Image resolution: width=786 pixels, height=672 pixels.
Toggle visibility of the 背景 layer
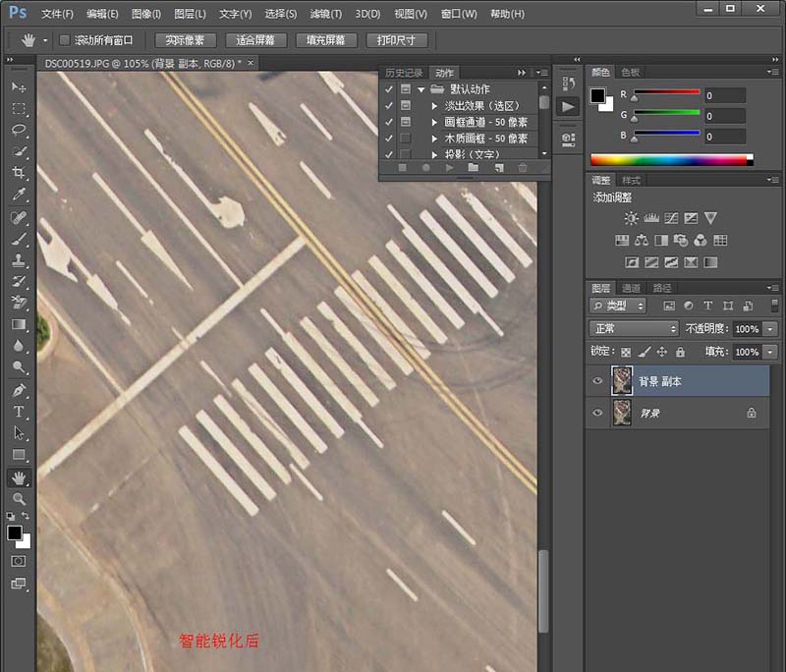[597, 414]
